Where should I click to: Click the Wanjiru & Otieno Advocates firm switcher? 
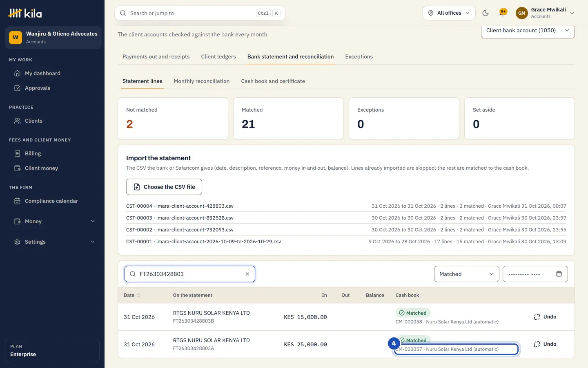(53, 38)
